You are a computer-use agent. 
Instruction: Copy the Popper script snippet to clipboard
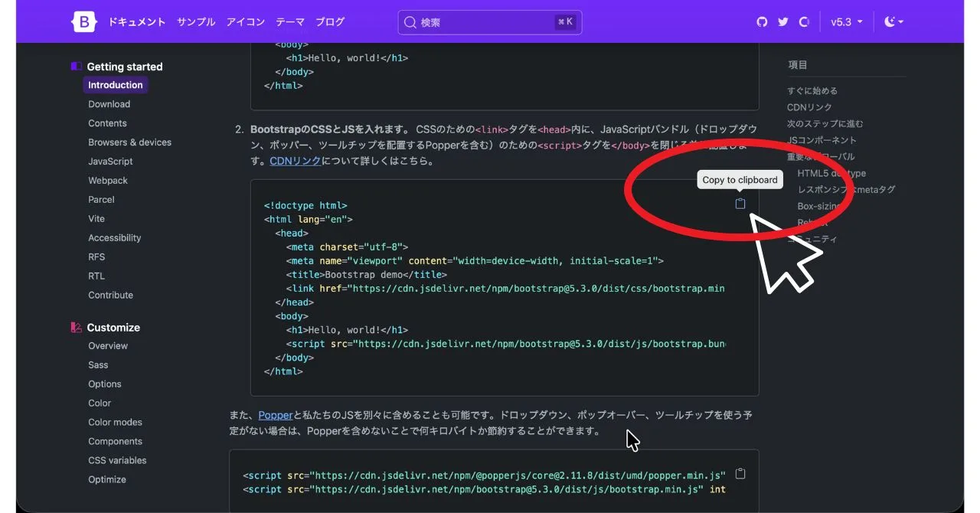[740, 473]
